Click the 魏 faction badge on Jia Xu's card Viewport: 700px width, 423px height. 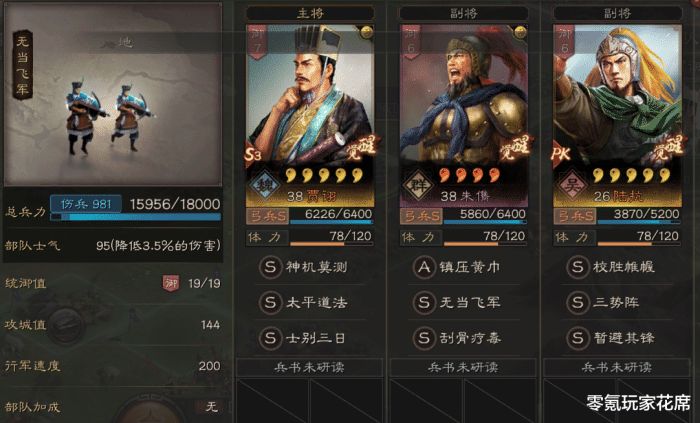[266, 185]
